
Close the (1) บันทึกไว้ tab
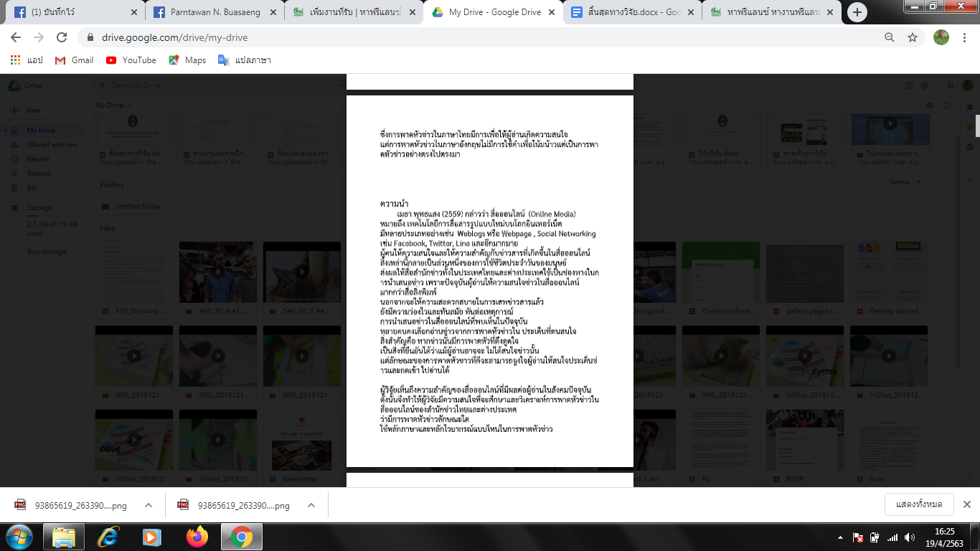(134, 12)
